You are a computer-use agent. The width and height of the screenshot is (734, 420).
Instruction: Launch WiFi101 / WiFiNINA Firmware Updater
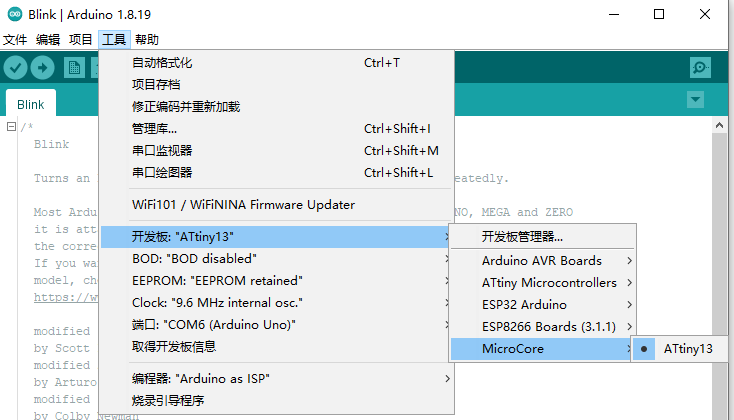click(276, 205)
